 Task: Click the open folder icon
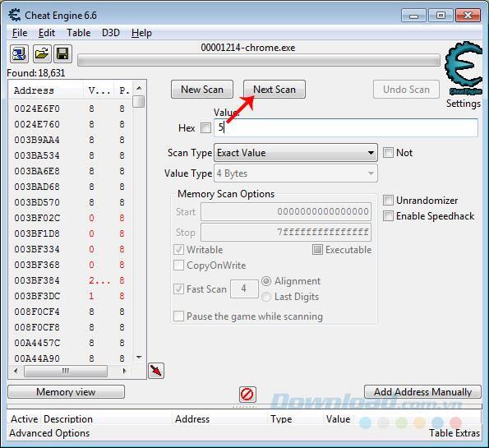click(x=41, y=53)
